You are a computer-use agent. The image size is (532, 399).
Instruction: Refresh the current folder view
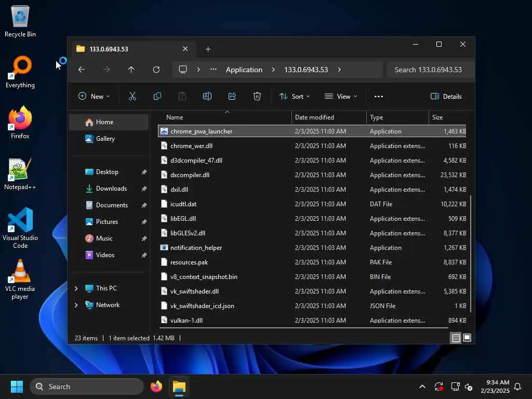coord(156,70)
